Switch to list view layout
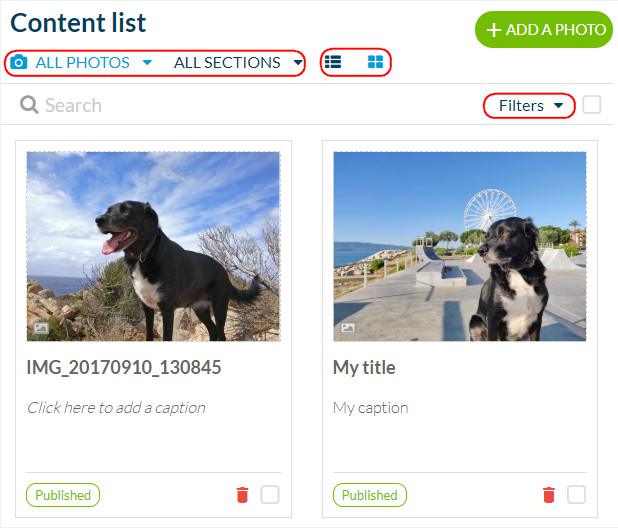 333,62
